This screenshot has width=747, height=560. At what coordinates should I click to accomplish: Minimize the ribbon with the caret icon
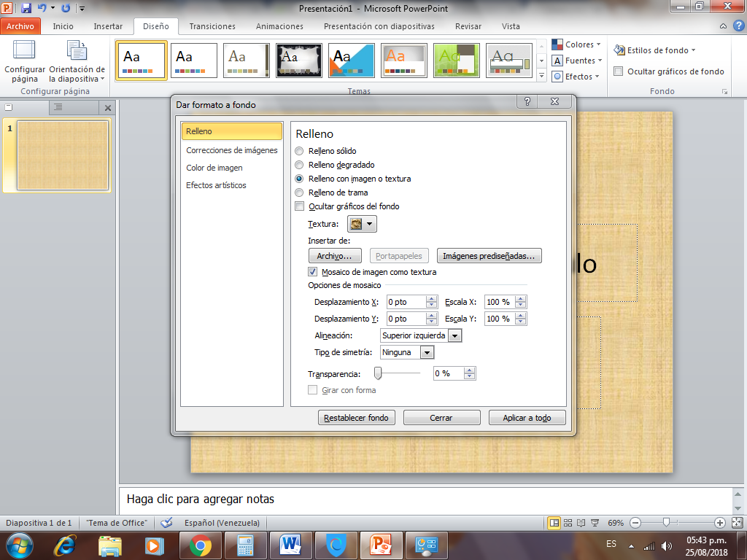click(x=723, y=26)
